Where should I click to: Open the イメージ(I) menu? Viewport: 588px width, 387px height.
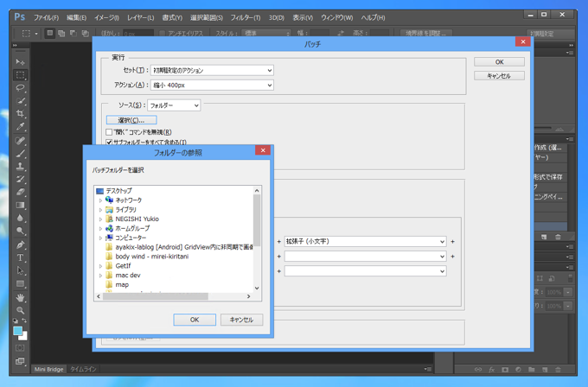coord(106,17)
